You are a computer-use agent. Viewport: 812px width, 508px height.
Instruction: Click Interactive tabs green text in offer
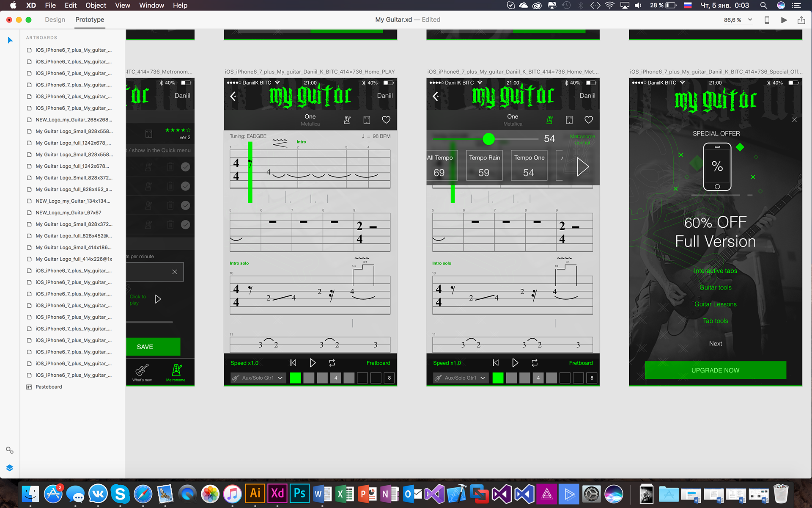pos(716,271)
